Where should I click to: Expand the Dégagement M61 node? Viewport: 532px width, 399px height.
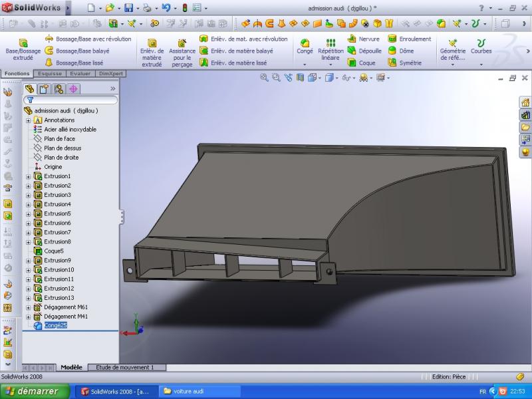(29, 308)
